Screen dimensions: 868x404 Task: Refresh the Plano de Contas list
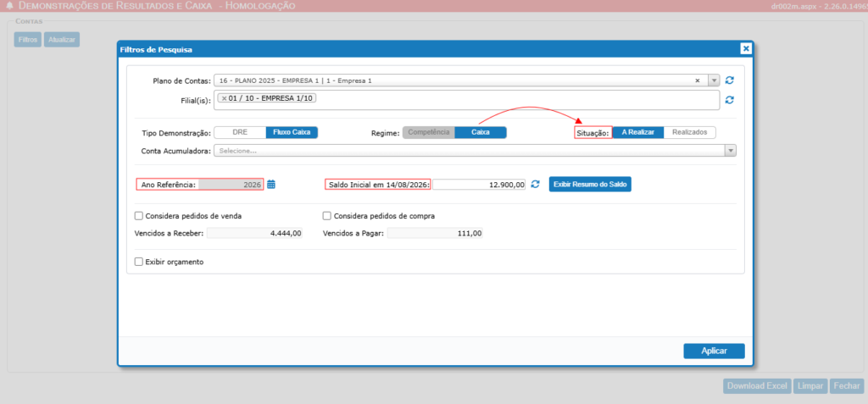(x=730, y=80)
